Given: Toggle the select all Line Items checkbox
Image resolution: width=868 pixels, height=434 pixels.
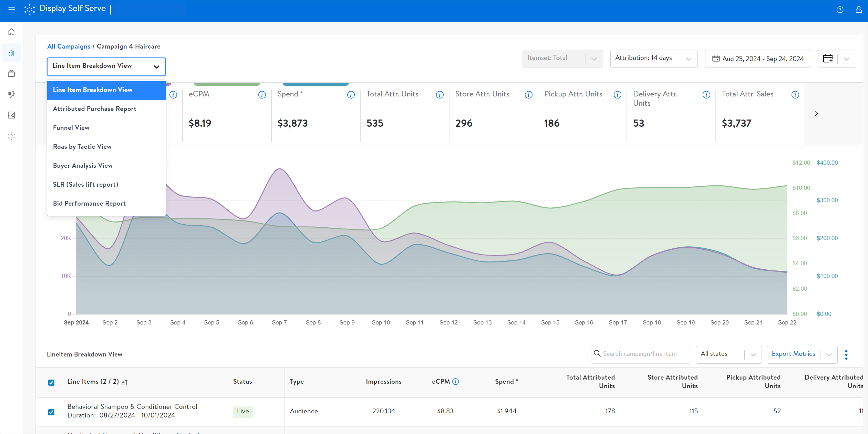Looking at the screenshot, I should 51,382.
